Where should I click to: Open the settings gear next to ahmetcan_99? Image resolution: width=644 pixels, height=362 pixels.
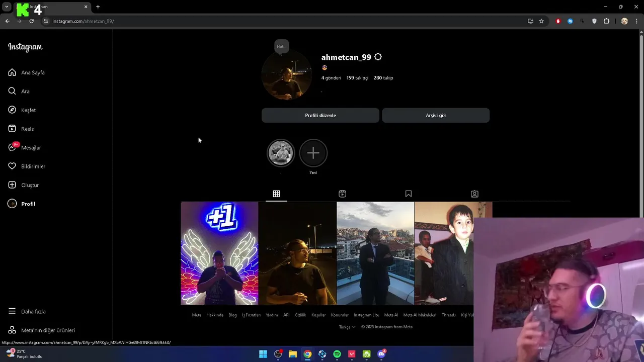(x=378, y=57)
